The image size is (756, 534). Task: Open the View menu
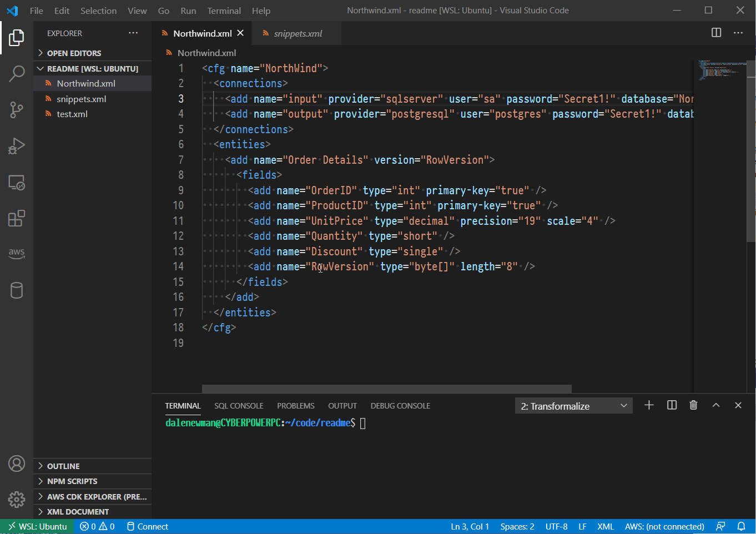click(137, 11)
